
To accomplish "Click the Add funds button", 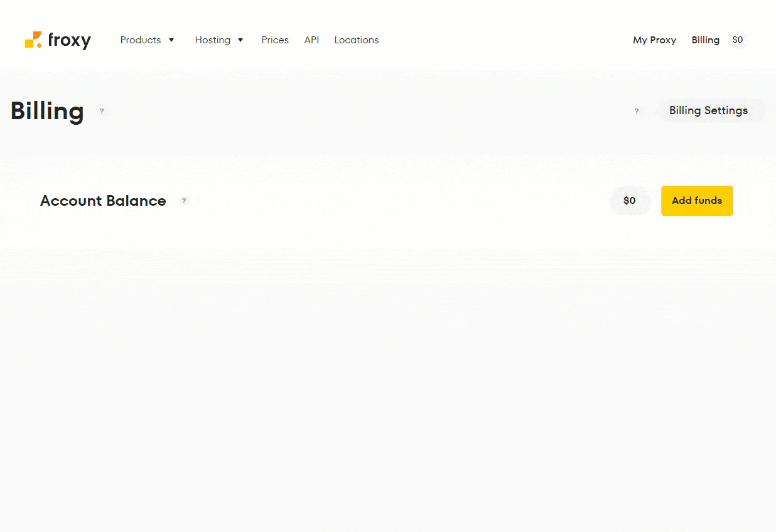I will [x=697, y=201].
